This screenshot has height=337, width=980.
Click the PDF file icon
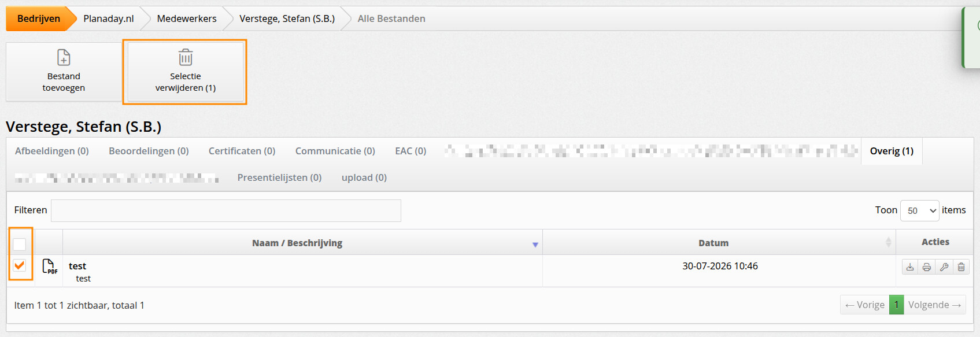[50, 266]
